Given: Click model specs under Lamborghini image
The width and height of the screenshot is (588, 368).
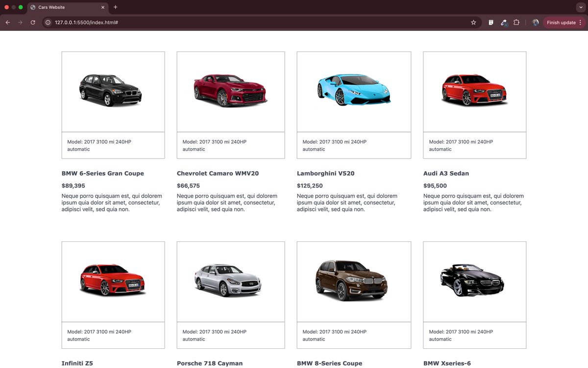Looking at the screenshot, I should coord(335,145).
